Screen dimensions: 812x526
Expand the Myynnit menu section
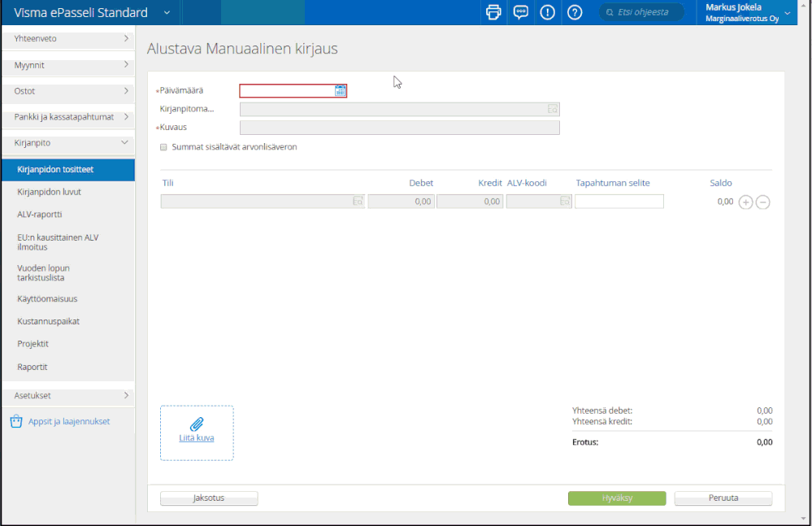click(67, 65)
